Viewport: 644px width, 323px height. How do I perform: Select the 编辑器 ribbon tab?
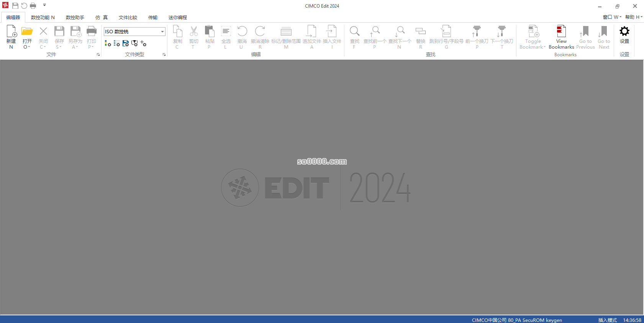point(13,17)
